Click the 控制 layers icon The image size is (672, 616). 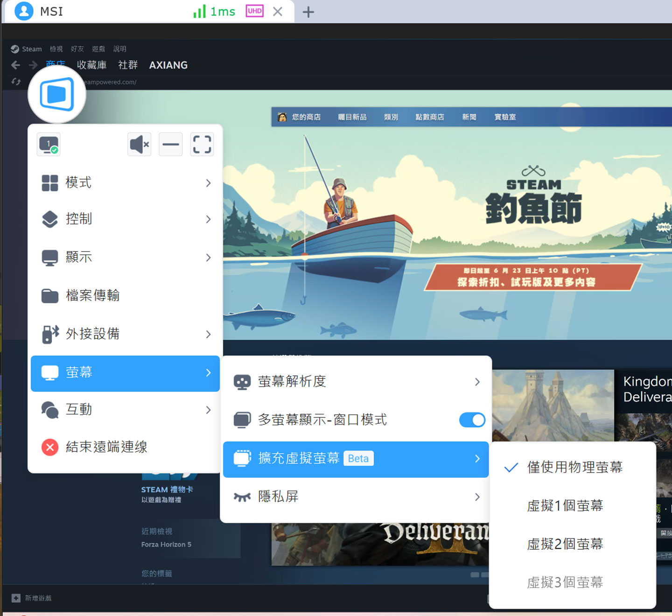50,219
